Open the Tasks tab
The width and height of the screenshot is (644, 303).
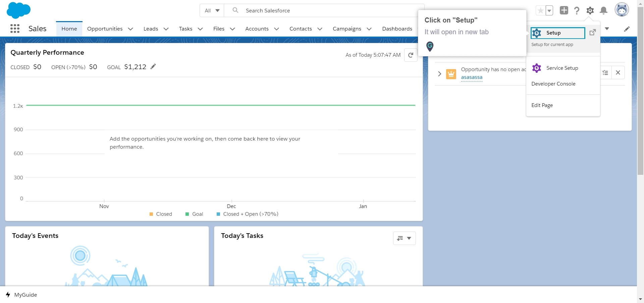(185, 29)
